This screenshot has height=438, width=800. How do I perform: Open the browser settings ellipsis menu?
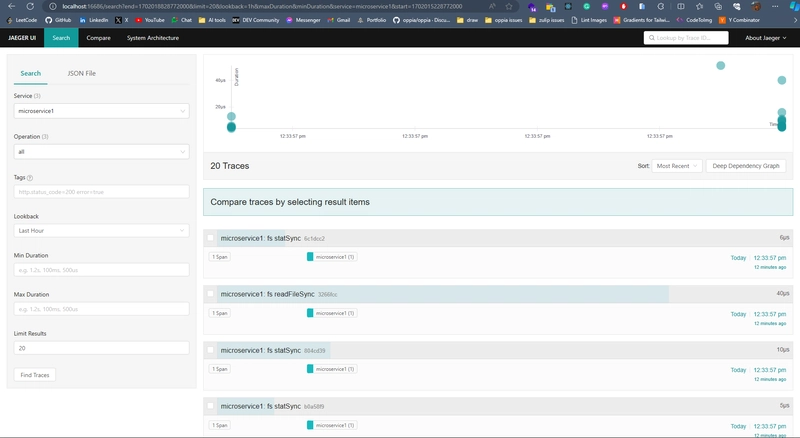774,7
